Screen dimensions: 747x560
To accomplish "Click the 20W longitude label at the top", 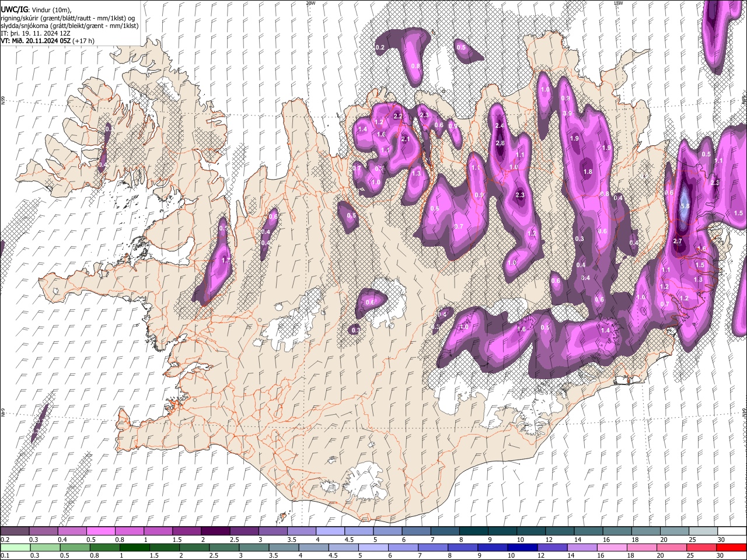I will click(x=310, y=3).
